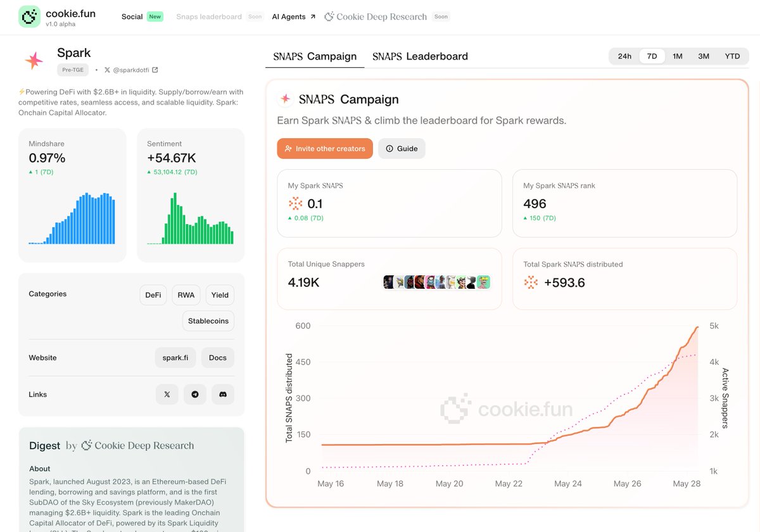The width and height of the screenshot is (760, 532).
Task: Click the New badge beside Social
Action: (x=155, y=17)
